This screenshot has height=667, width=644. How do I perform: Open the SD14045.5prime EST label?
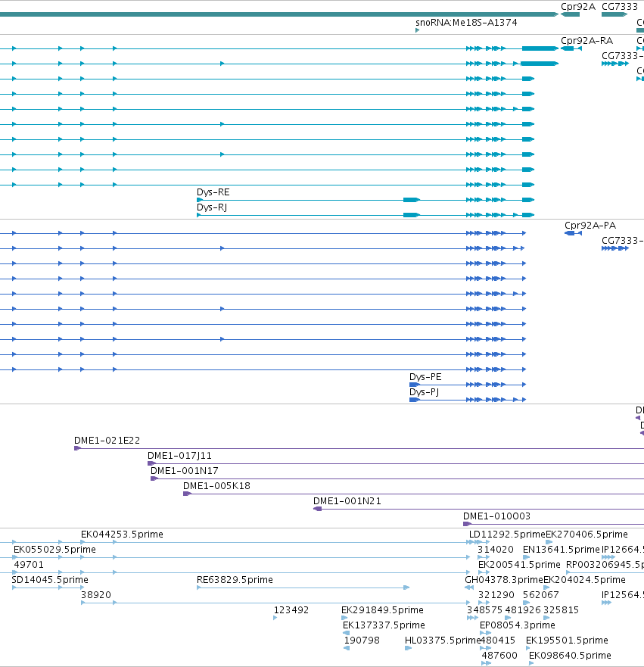tap(50, 580)
